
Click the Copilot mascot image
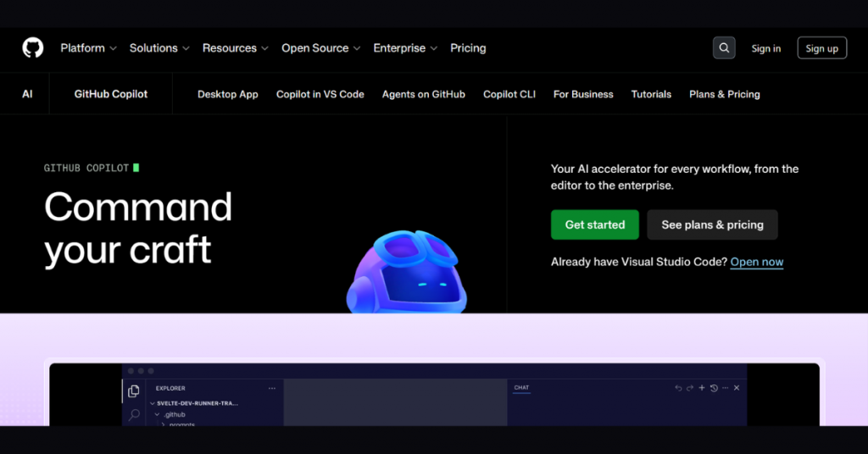coord(407,272)
